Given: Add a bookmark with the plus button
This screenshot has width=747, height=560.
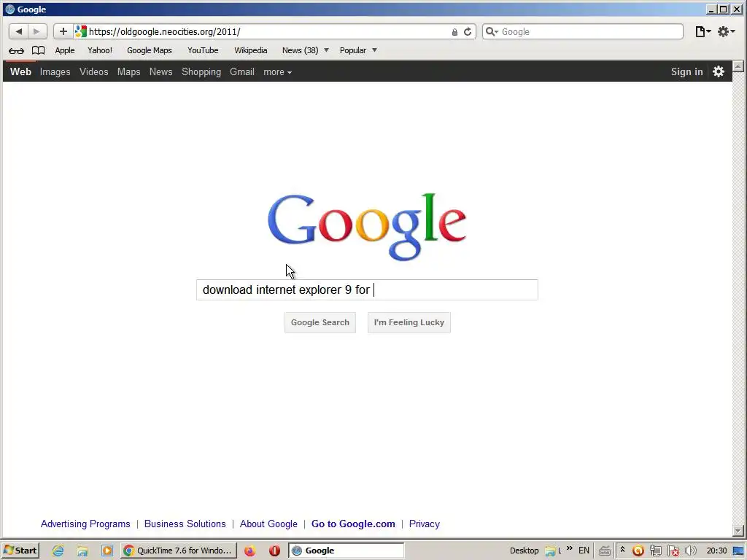Looking at the screenshot, I should click(63, 31).
